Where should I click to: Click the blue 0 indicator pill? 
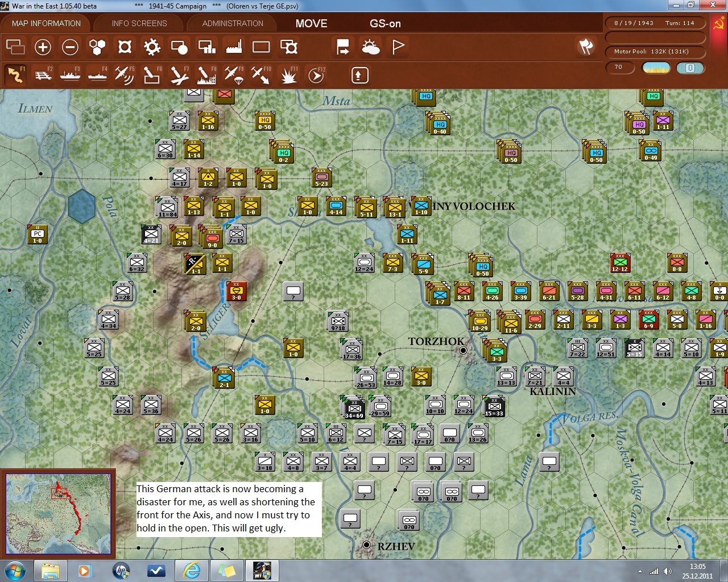(690, 68)
